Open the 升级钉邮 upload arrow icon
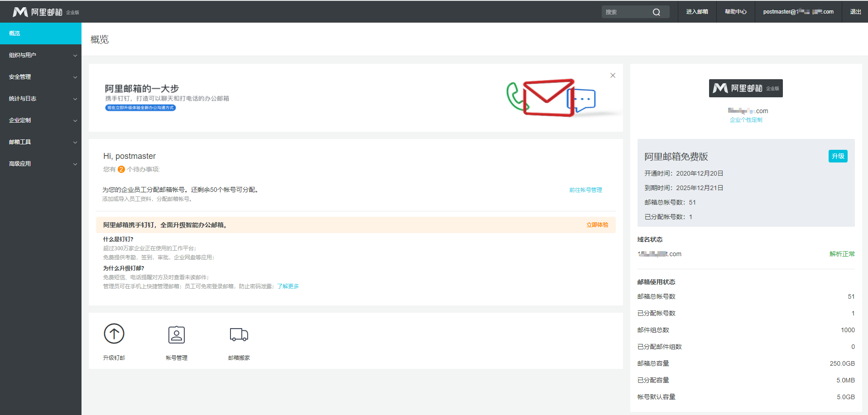868x415 pixels. click(114, 334)
